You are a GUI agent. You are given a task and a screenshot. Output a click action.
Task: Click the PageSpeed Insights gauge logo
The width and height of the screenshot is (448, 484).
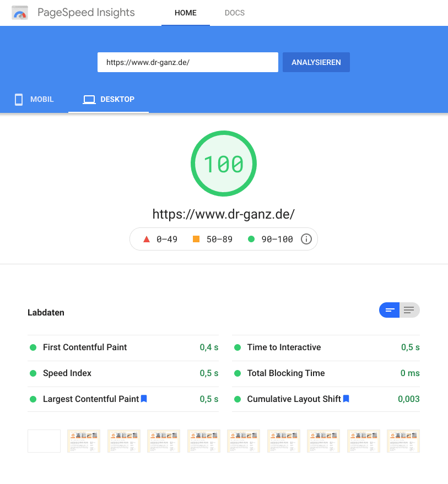[x=20, y=13]
